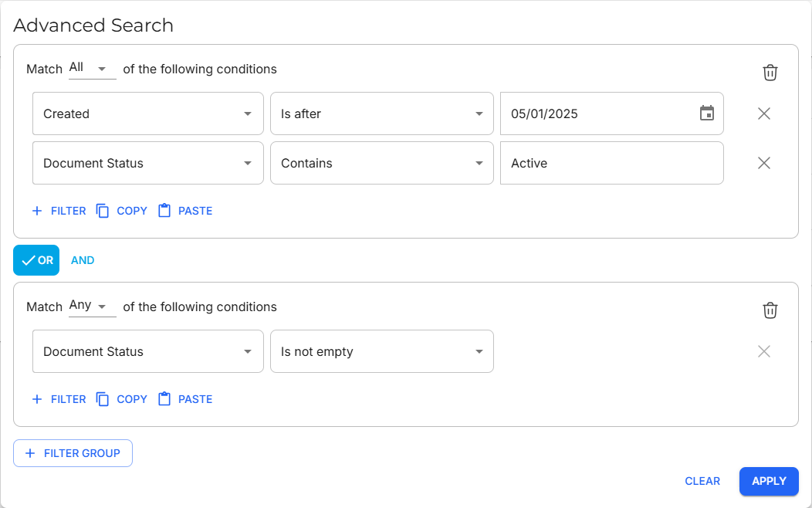Expand the Is after operator dropdown
The height and width of the screenshot is (508, 812).
(x=381, y=113)
